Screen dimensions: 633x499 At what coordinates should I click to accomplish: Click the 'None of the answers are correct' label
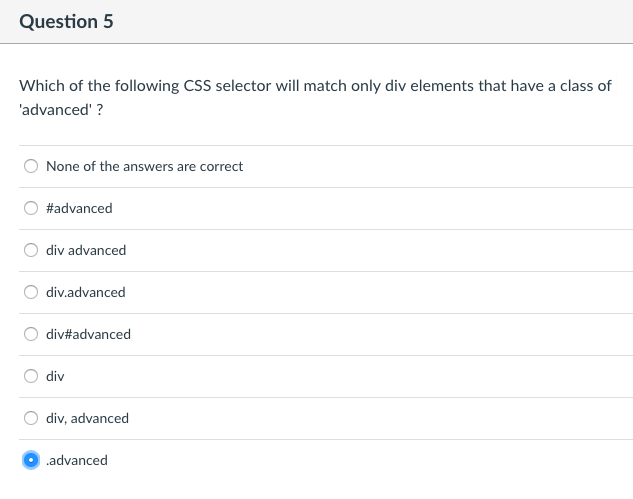click(x=144, y=166)
